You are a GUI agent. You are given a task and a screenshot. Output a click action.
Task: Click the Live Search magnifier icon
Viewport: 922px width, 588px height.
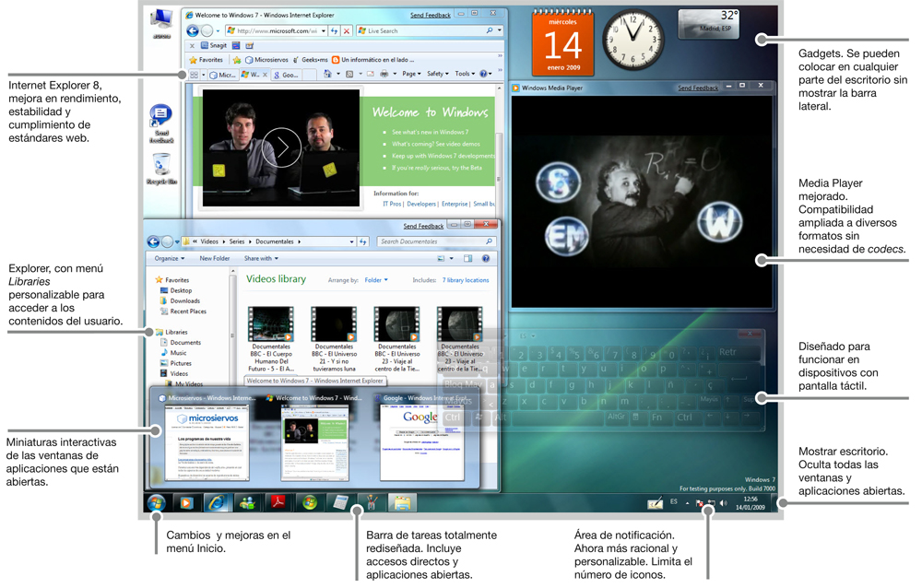click(490, 30)
